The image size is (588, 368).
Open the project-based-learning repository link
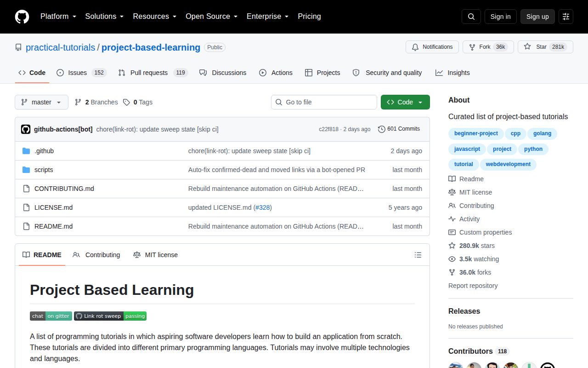pyautogui.click(x=151, y=47)
